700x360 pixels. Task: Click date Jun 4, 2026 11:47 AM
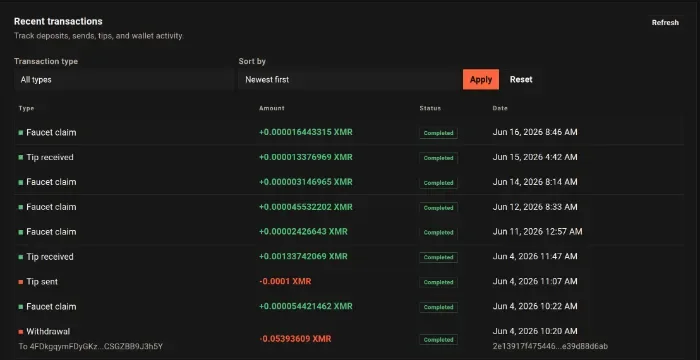[x=535, y=256]
